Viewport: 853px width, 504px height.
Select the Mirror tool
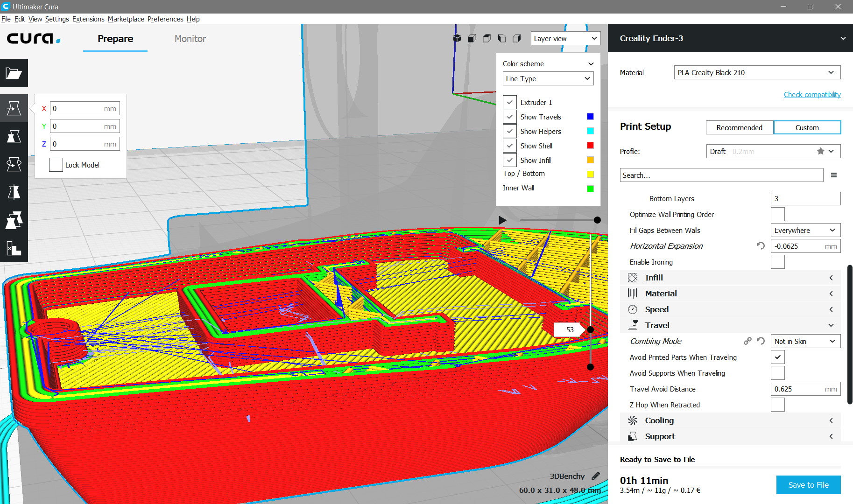tap(14, 192)
